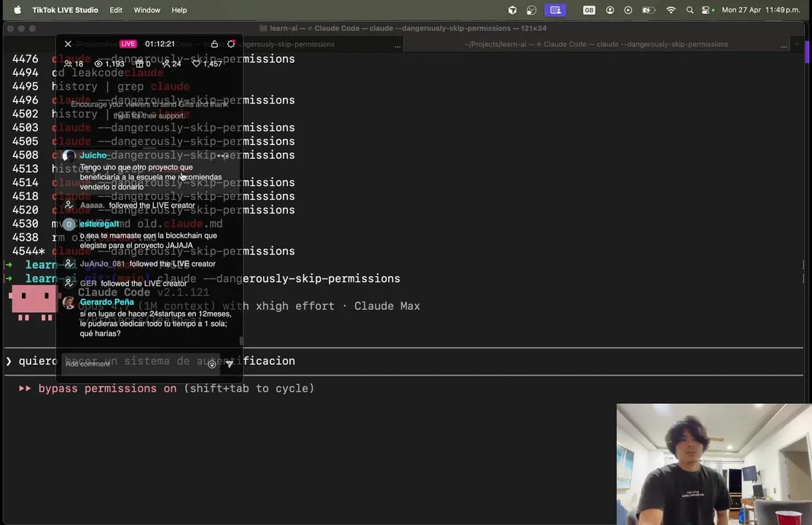The height and width of the screenshot is (525, 812).
Task: Click the pink LIVE status badge
Action: pyautogui.click(x=128, y=44)
